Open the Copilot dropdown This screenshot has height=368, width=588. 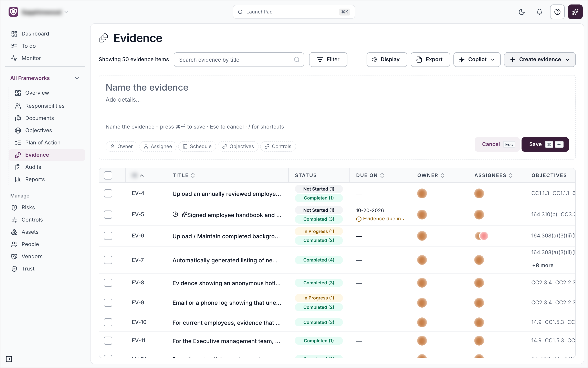tap(477, 60)
